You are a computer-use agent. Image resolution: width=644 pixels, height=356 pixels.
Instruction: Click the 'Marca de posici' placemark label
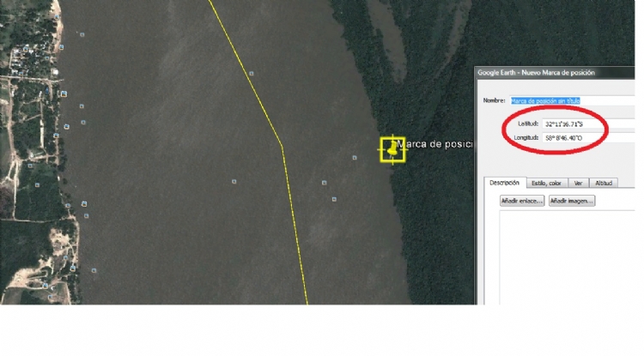[x=435, y=144]
